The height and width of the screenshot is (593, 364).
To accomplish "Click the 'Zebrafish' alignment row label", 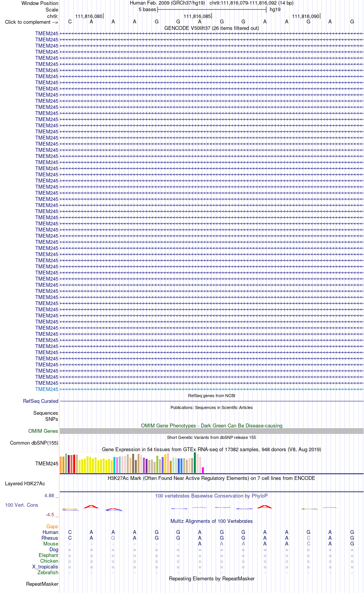I will point(48,572).
